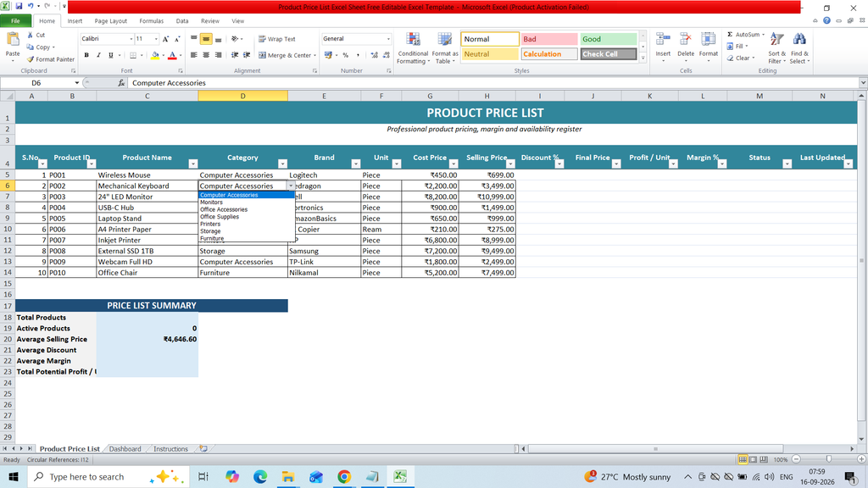Click increase decimal icon

374,55
